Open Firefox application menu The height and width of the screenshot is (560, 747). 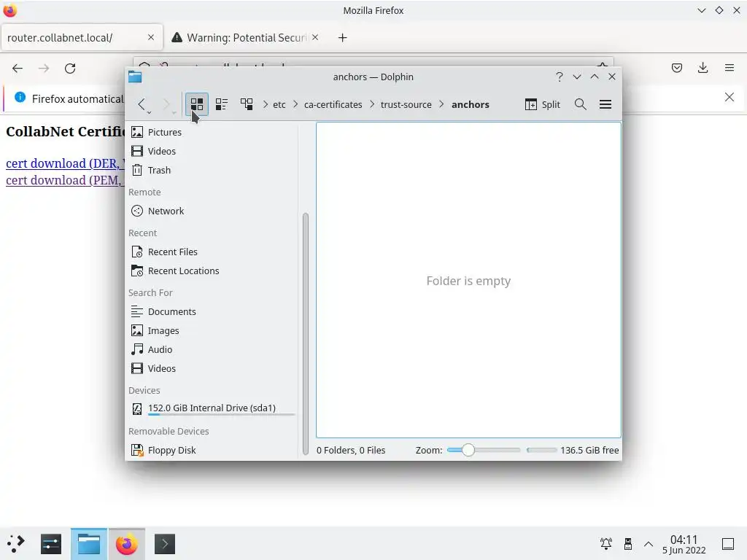[729, 68]
